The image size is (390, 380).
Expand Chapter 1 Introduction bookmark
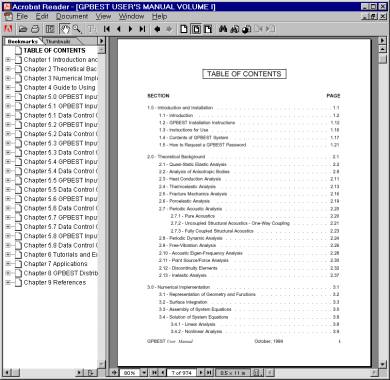(x=8, y=60)
